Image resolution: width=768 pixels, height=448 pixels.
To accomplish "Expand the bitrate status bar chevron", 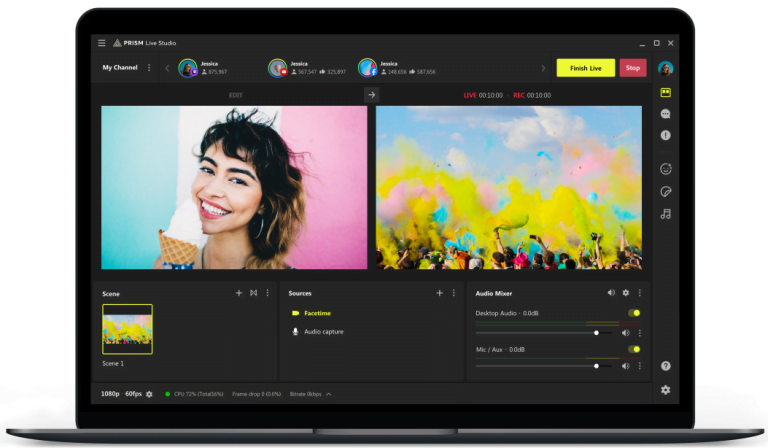I will (x=329, y=395).
